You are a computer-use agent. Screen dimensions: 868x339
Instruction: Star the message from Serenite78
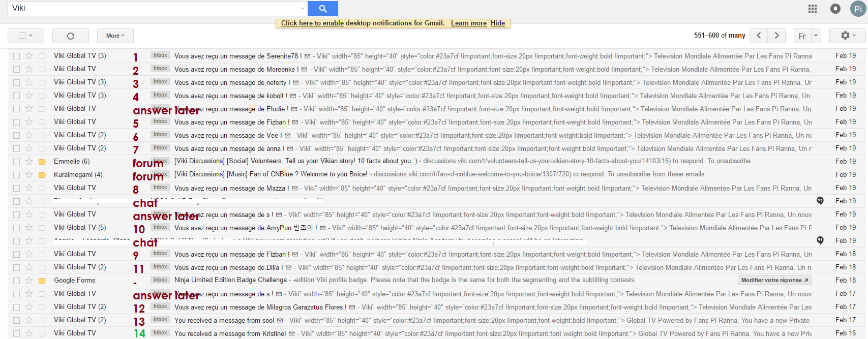29,56
